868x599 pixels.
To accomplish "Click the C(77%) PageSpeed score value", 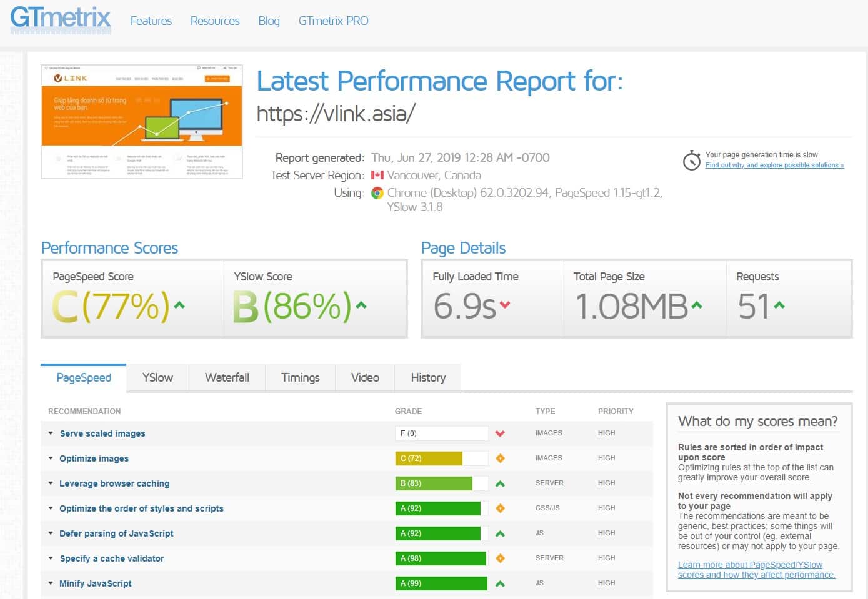I will point(111,306).
